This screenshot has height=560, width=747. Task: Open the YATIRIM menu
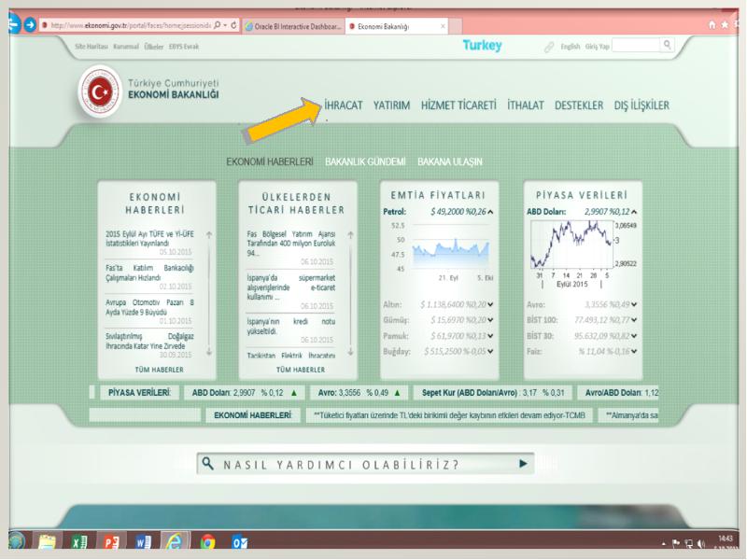click(391, 105)
